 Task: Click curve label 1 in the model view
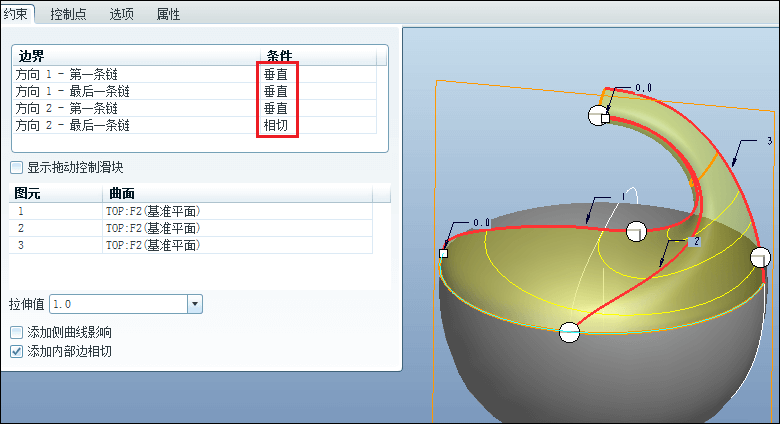coord(623,197)
